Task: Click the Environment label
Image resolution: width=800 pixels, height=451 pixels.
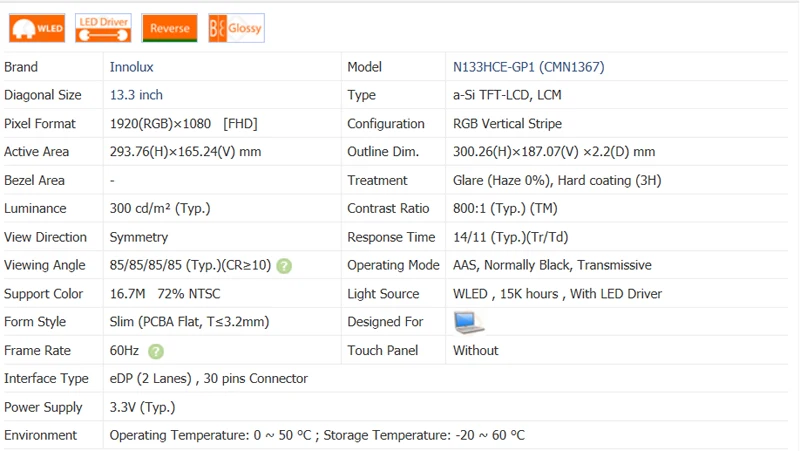Action: coord(40,435)
